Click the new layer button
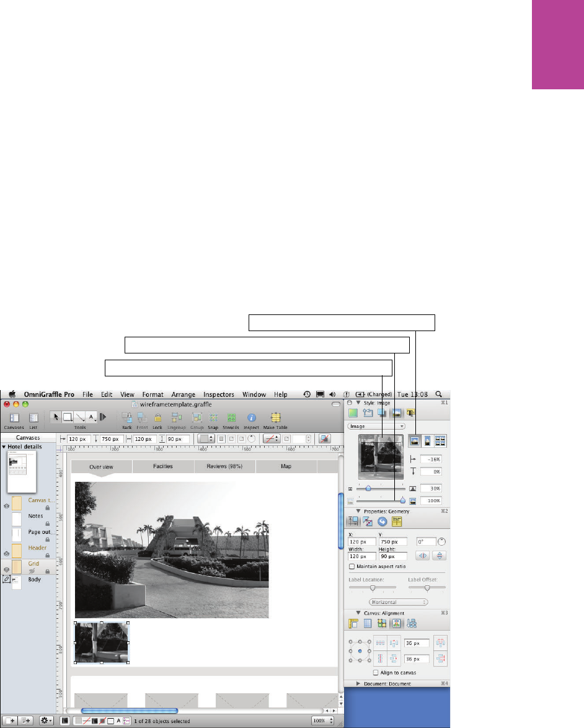 (25, 721)
